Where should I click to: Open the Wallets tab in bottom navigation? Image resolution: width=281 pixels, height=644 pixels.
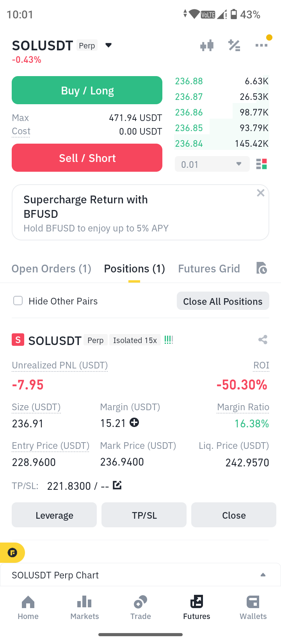(x=253, y=607)
